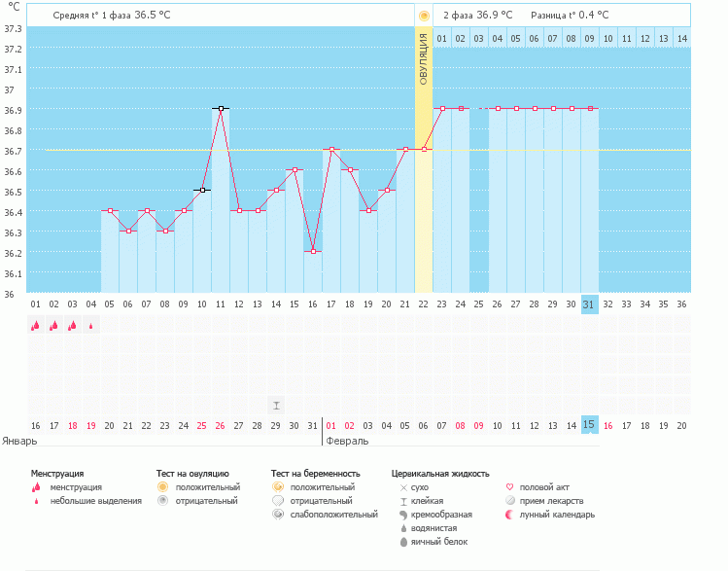
Task: Click the 'кремообразная' legend icon
Action: (403, 515)
